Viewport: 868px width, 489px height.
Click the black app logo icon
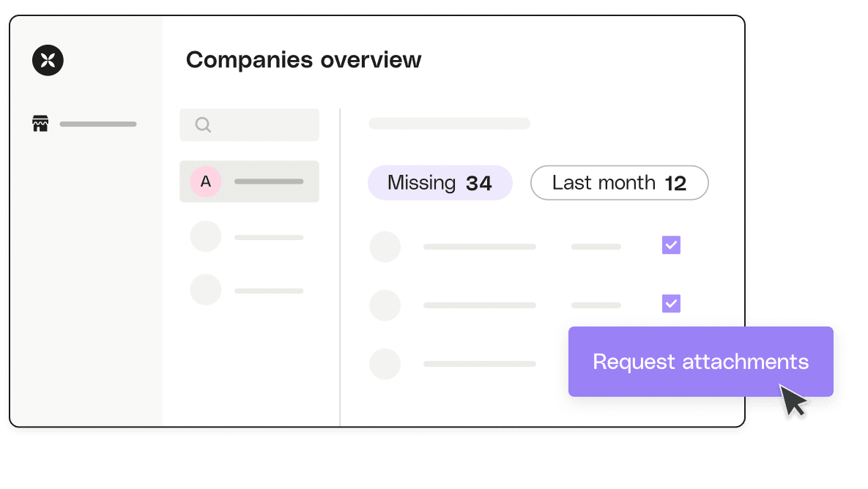[x=48, y=60]
